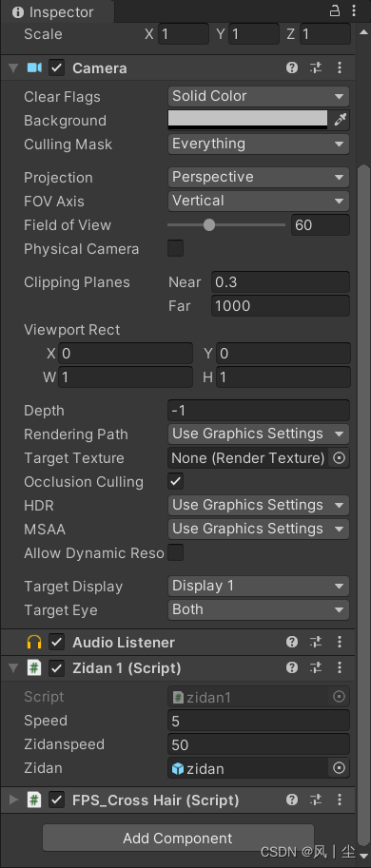Image resolution: width=371 pixels, height=868 pixels.
Task: Click the Add Component button
Action: (178, 839)
